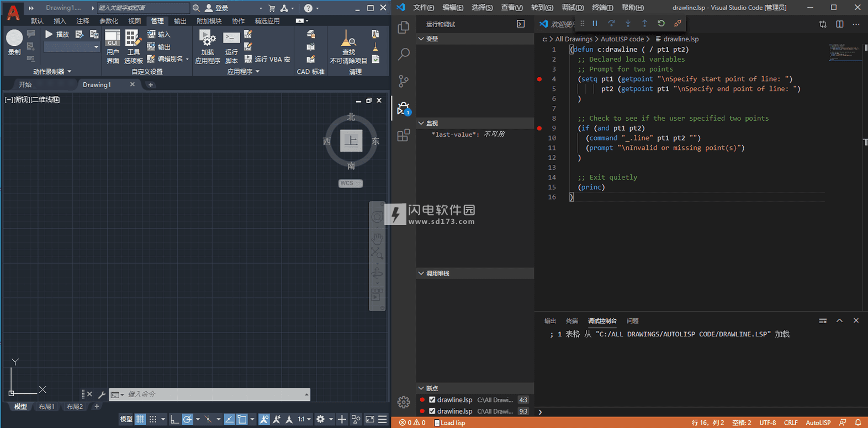The width and height of the screenshot is (868, 428).
Task: Open the CUI user interface tool
Action: pyautogui.click(x=113, y=47)
